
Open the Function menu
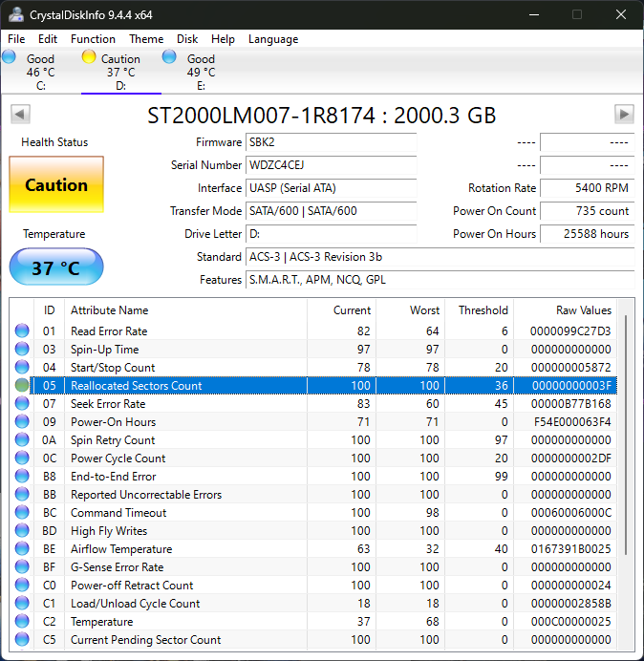click(x=93, y=39)
